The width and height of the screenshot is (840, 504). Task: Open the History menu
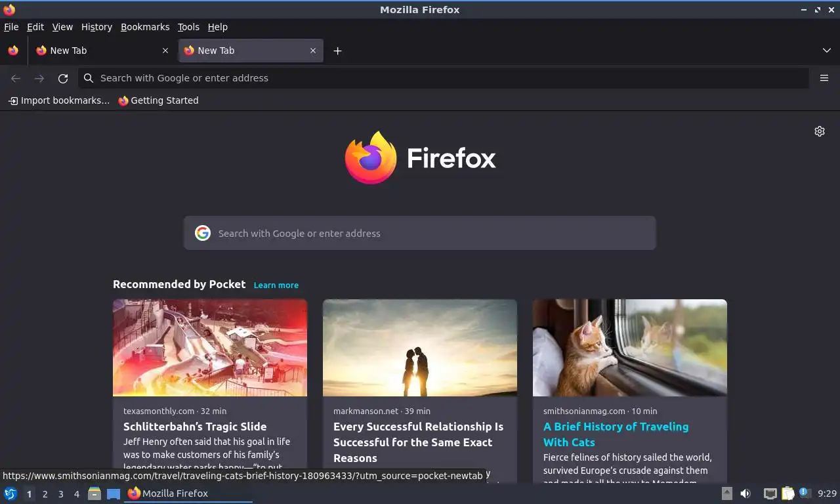pos(96,27)
